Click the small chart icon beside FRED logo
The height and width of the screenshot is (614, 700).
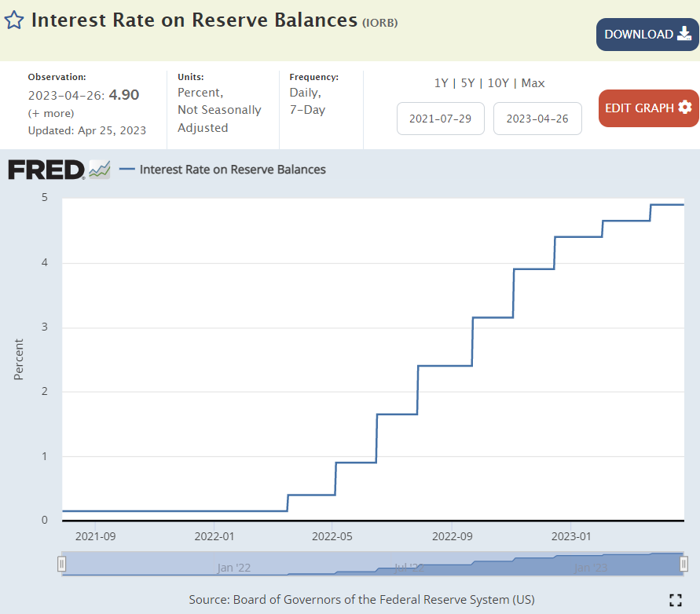(100, 169)
